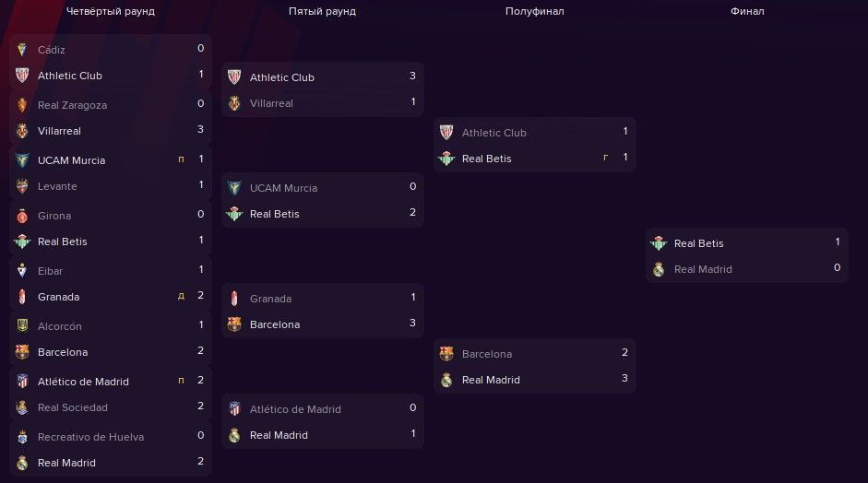Select the Alcorcón badge icon
Screen dimensions: 868x483
[22, 326]
